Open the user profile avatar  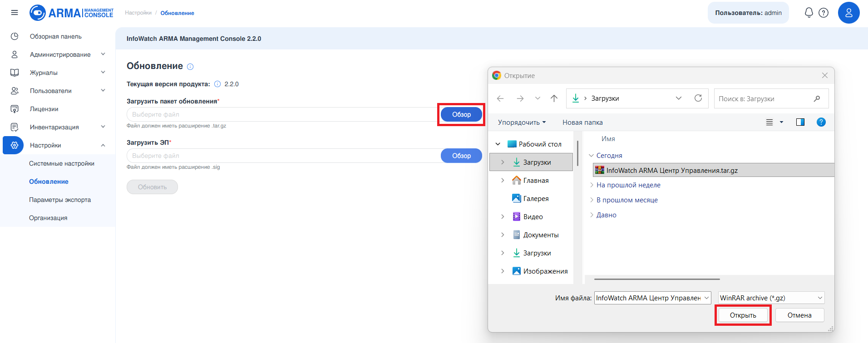tap(848, 13)
